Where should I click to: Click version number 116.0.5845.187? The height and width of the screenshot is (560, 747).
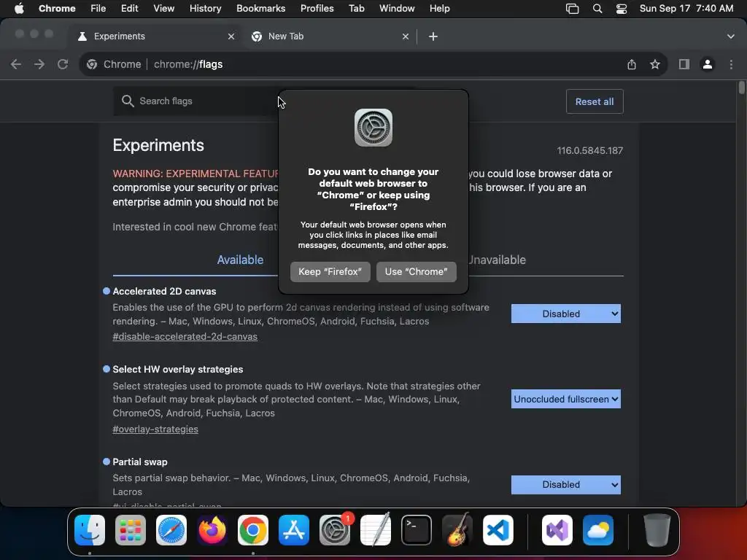[x=589, y=150]
